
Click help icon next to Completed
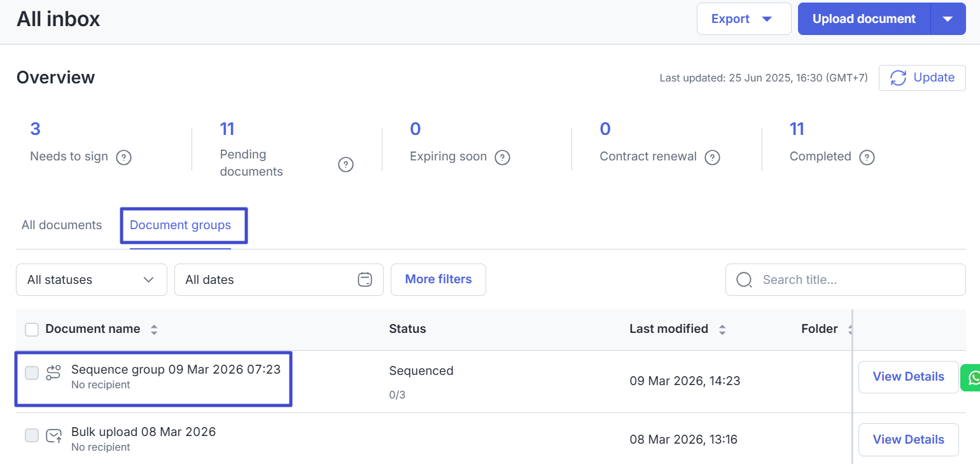coord(867,157)
